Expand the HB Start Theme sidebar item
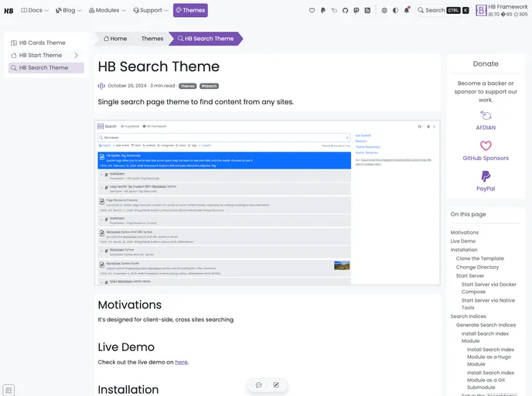 point(76,56)
